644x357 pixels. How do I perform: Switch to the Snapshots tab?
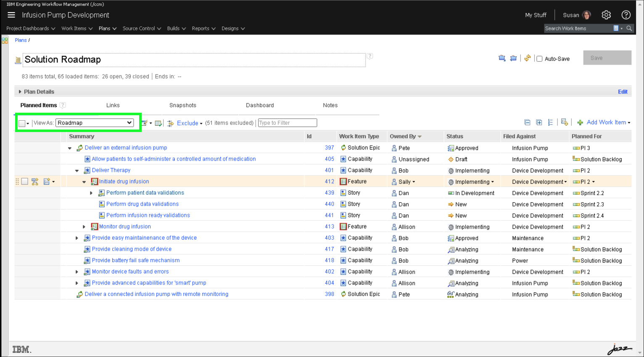(x=182, y=106)
